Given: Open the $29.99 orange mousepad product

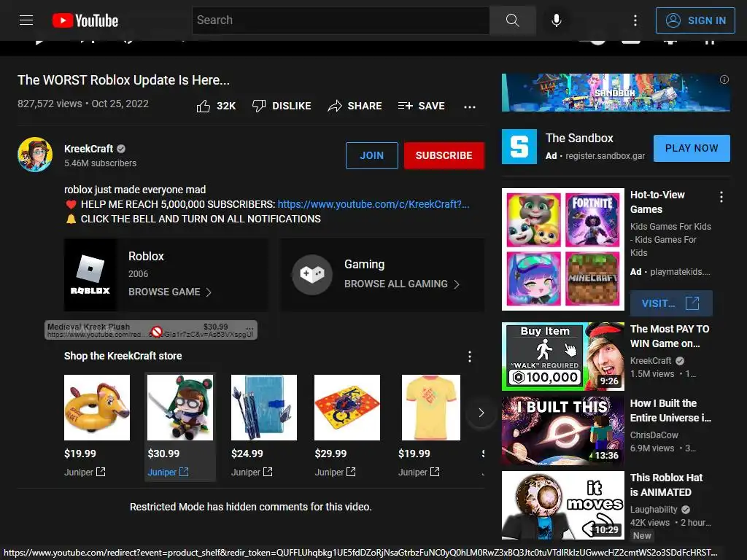Looking at the screenshot, I should point(347,407).
